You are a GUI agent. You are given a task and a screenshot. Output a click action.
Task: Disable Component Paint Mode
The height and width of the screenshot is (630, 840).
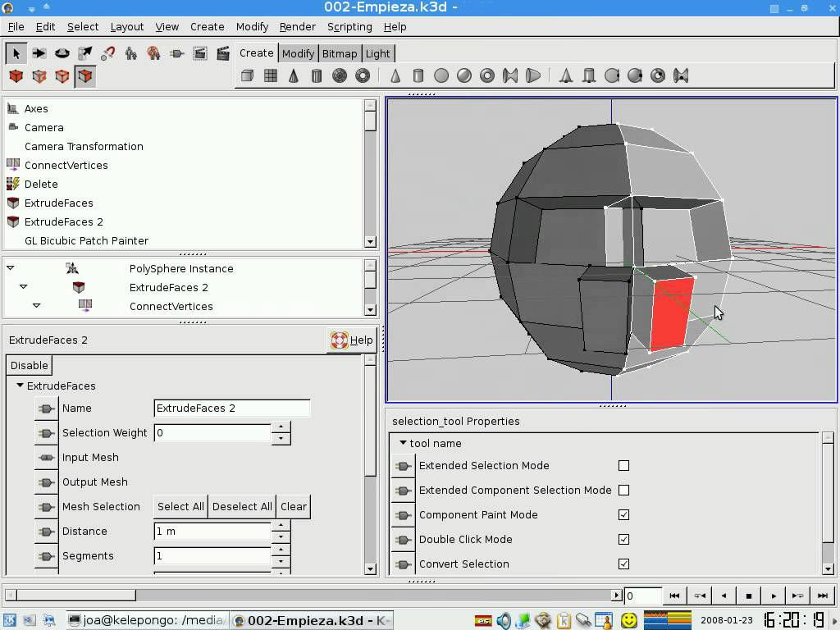[623, 515]
